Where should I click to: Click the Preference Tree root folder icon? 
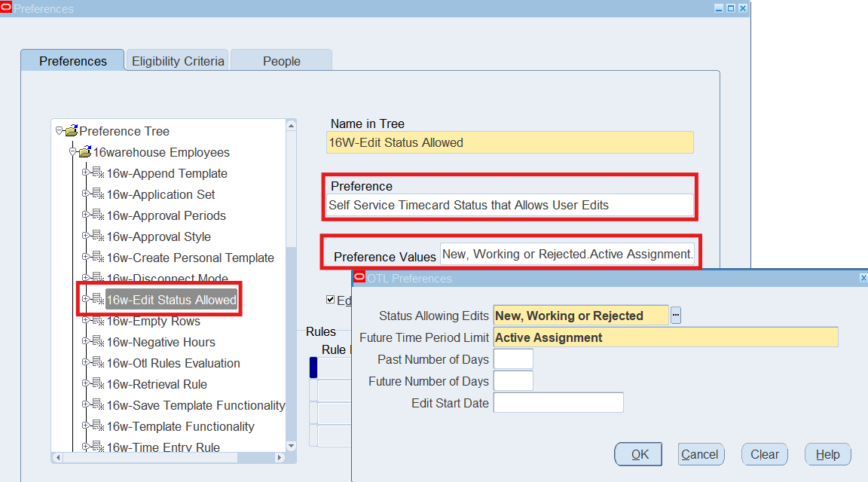tap(72, 131)
